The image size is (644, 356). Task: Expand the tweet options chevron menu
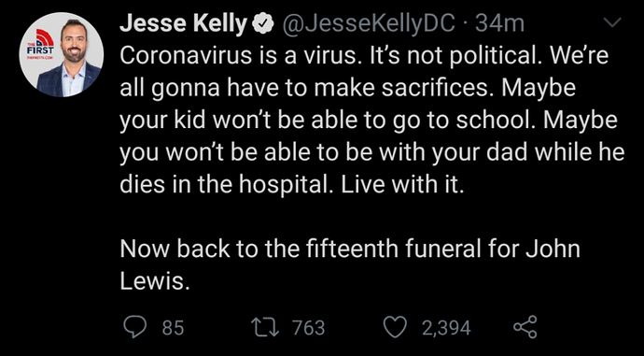(612, 23)
